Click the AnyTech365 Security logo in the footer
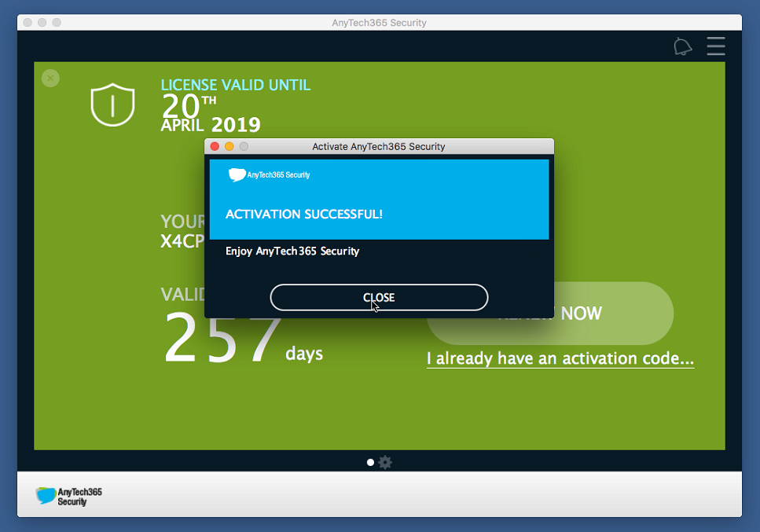This screenshot has width=760, height=532. (69, 496)
